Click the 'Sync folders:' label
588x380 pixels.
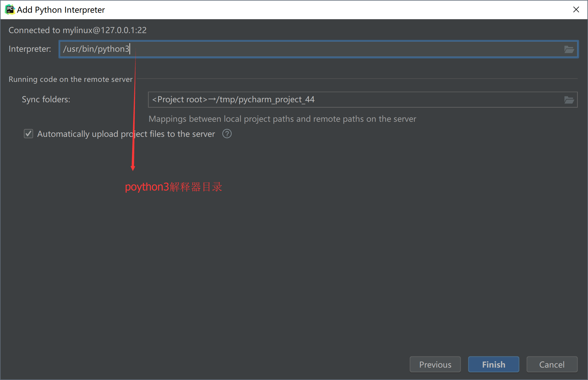(x=46, y=99)
